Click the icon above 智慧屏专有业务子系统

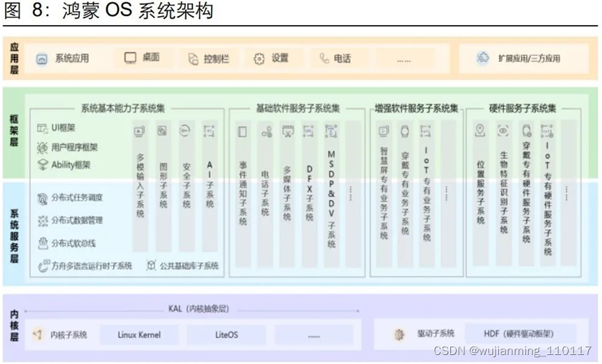tap(383, 132)
